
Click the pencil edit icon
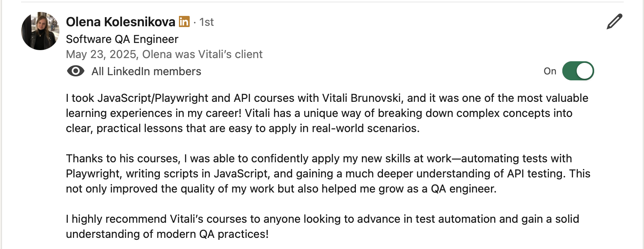614,22
